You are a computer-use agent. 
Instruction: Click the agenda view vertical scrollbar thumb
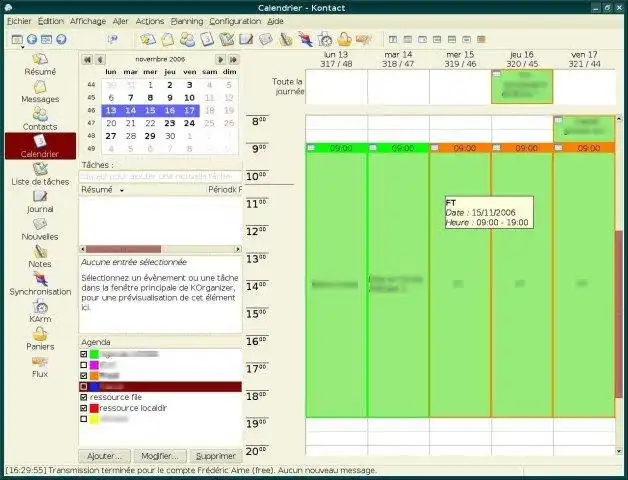(x=619, y=313)
